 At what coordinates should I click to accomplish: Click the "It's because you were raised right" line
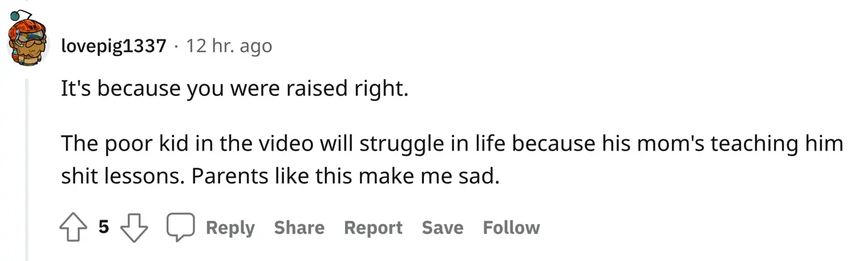pos(235,90)
